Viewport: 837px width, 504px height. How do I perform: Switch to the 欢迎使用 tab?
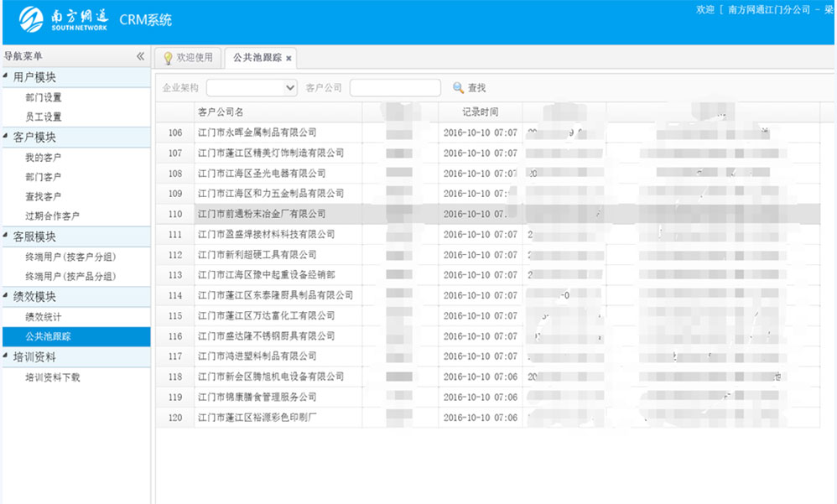coord(186,58)
